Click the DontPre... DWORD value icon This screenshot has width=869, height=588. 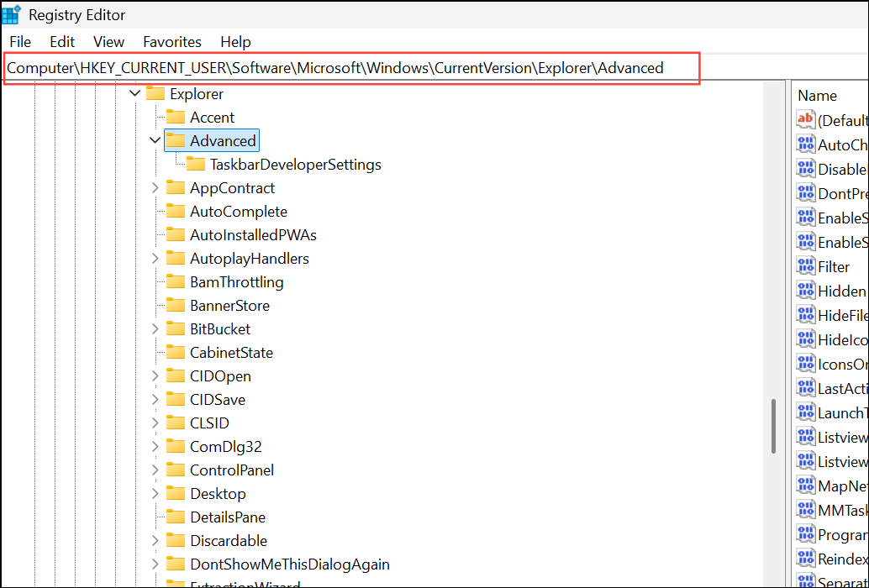pos(805,192)
